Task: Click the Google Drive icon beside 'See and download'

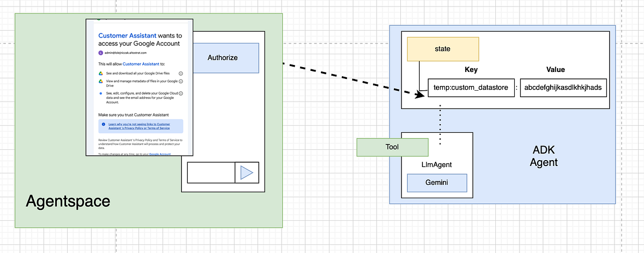Action: pos(100,74)
